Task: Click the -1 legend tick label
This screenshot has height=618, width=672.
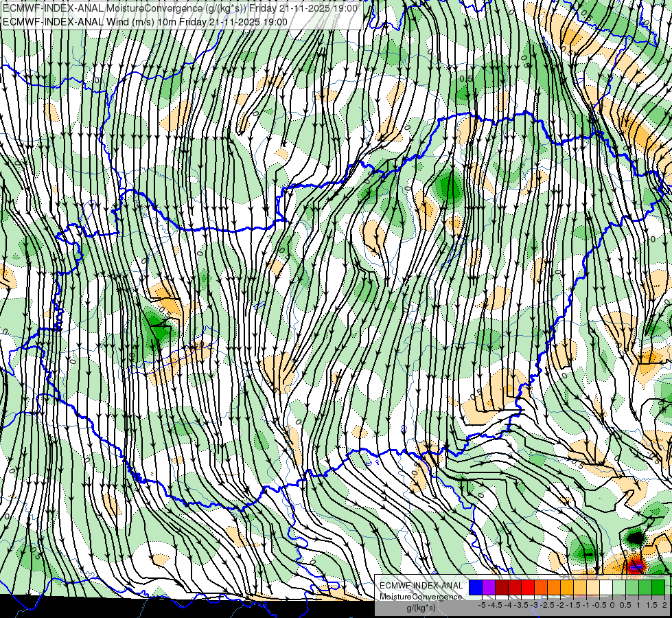Action: coord(586,605)
